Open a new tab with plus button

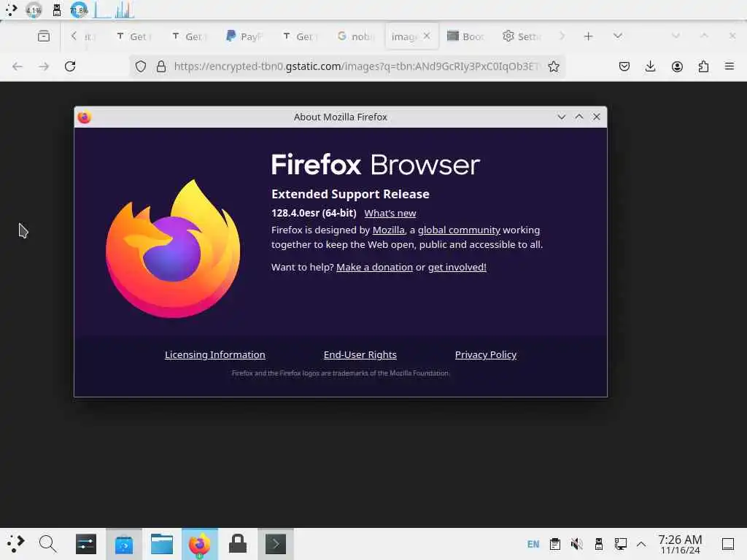(x=589, y=36)
